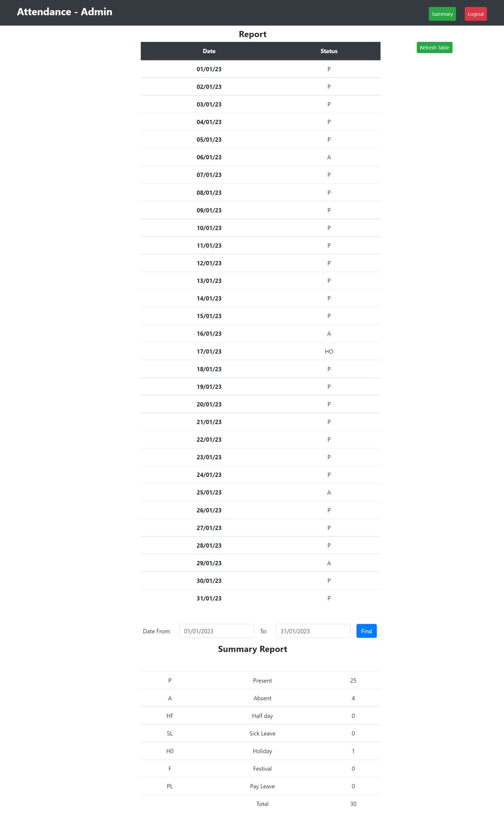Image resolution: width=504 pixels, height=816 pixels.
Task: Select the Date column header
Action: 209,51
